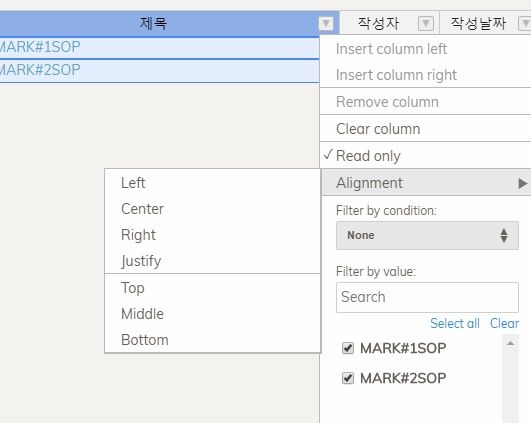Select the MARK#2SOP table cell
The height and width of the screenshot is (423, 531).
click(159, 70)
